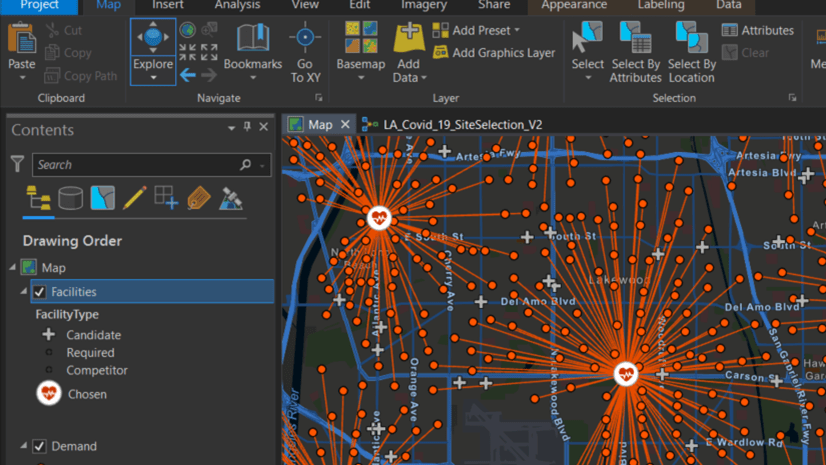
Task: Switch to the LA_Covid_19_SiteSelection_V2 view tab
Action: (x=462, y=125)
